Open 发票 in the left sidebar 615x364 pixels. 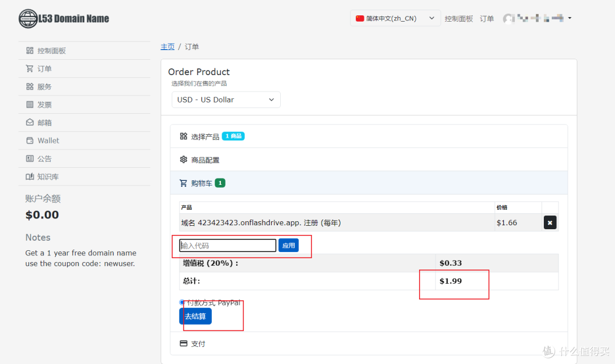[84, 105]
